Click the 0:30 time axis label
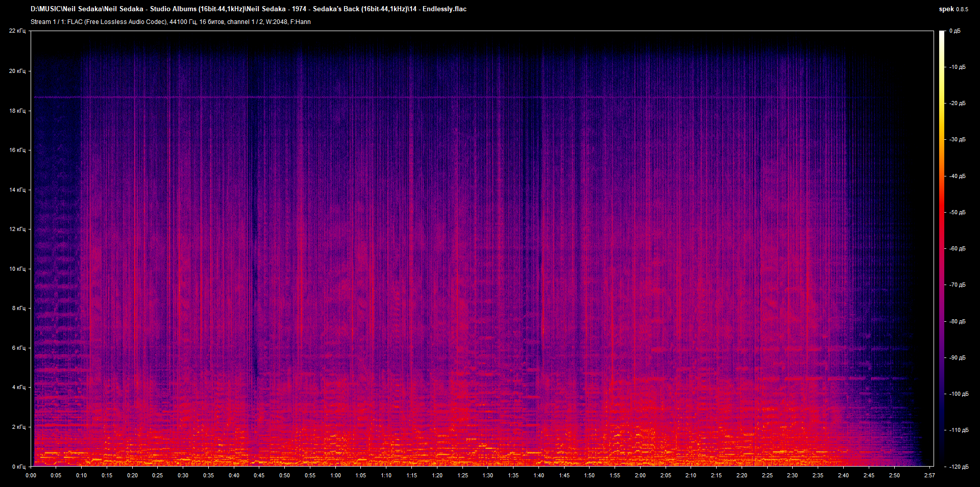 pyautogui.click(x=183, y=476)
